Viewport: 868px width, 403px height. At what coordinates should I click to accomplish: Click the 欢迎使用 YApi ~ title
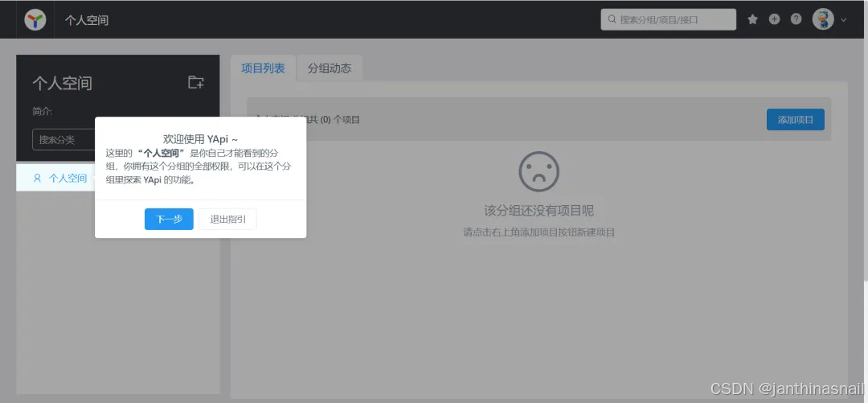[x=200, y=138]
